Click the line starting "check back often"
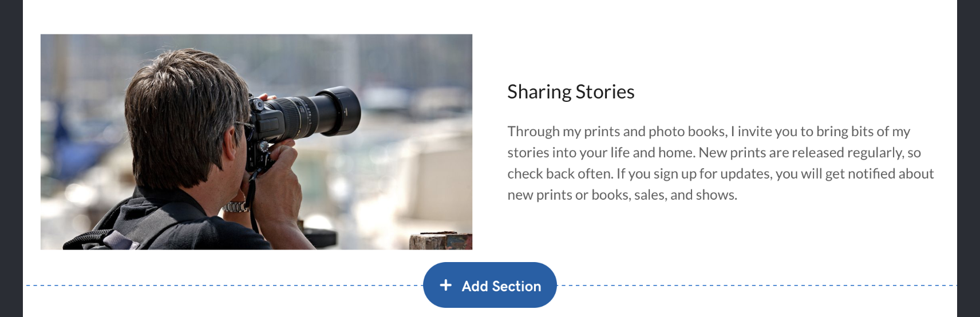 (720, 174)
